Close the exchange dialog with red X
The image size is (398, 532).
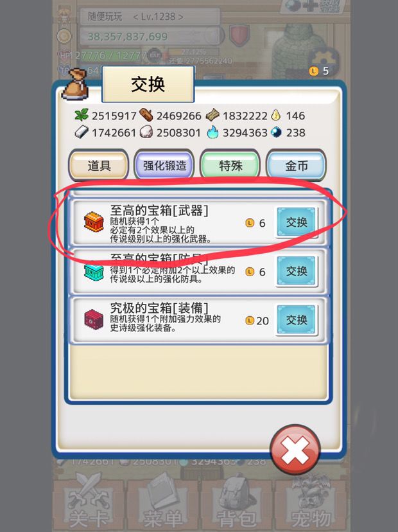[x=295, y=450]
